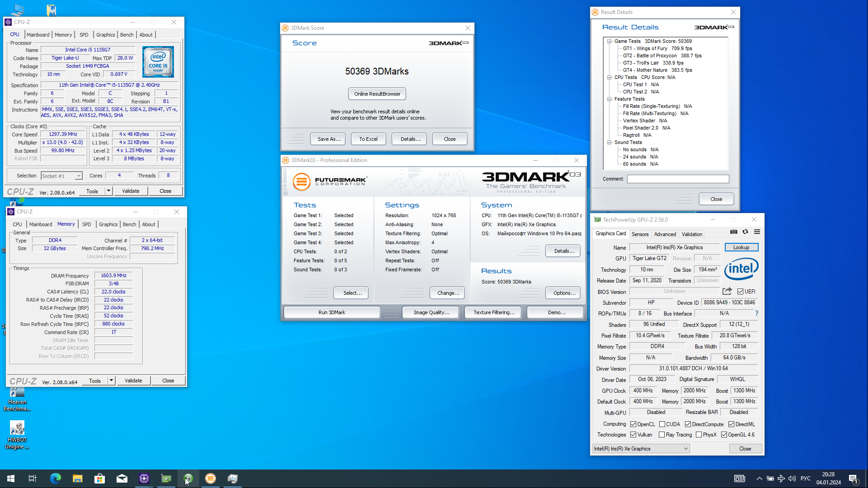The width and height of the screenshot is (868, 488).
Task: Click the Online ResultBrowser button
Action: point(377,94)
